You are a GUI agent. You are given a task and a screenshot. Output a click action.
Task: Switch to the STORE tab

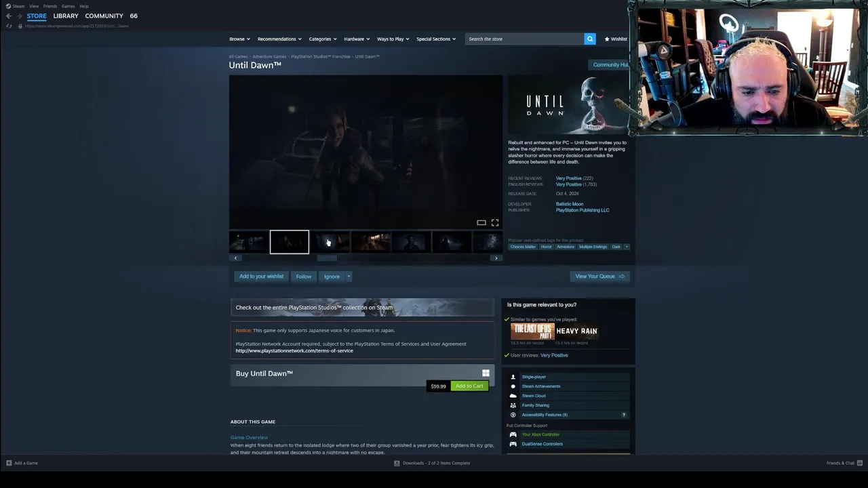tap(37, 16)
